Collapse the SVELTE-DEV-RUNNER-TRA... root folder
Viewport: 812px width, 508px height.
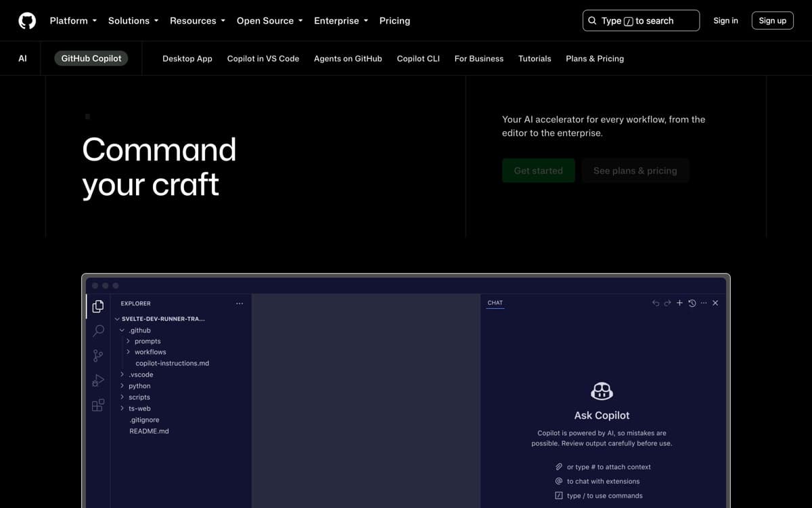pos(160,318)
